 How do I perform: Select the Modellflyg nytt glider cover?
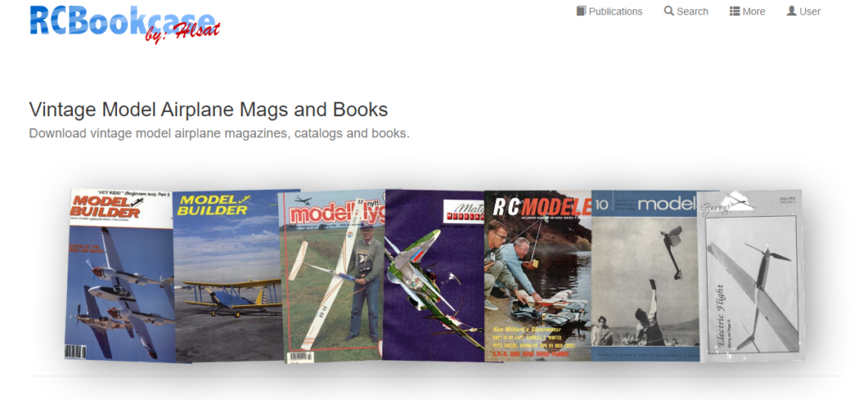coord(333,276)
